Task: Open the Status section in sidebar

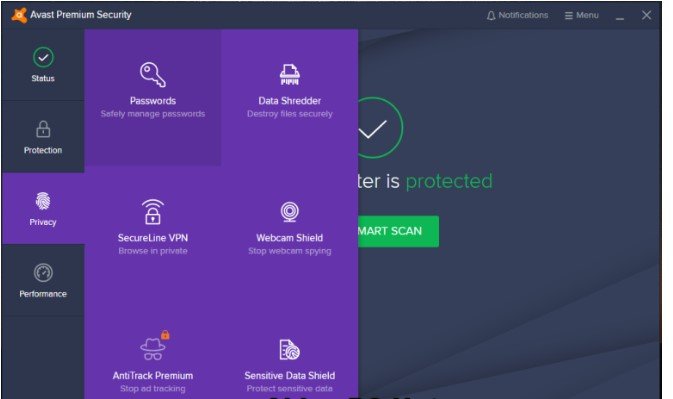Action: click(43, 65)
